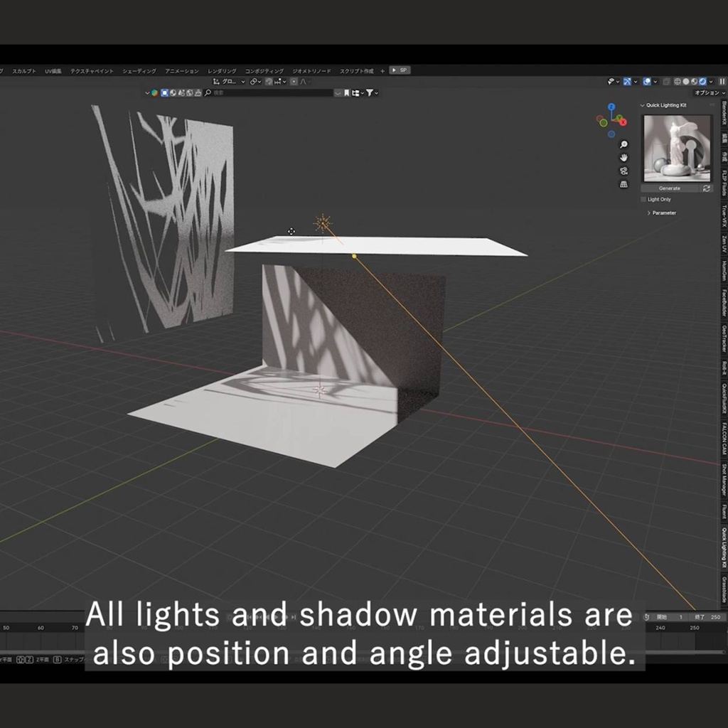The height and width of the screenshot is (728, 728).
Task: Click the camera view icon
Action: pos(623,171)
